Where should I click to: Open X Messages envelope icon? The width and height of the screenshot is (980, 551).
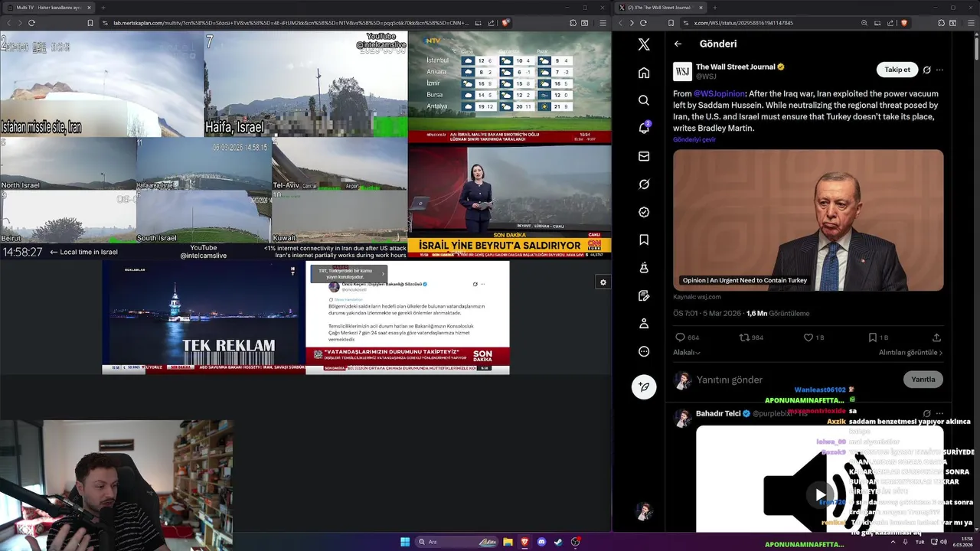[644, 156]
